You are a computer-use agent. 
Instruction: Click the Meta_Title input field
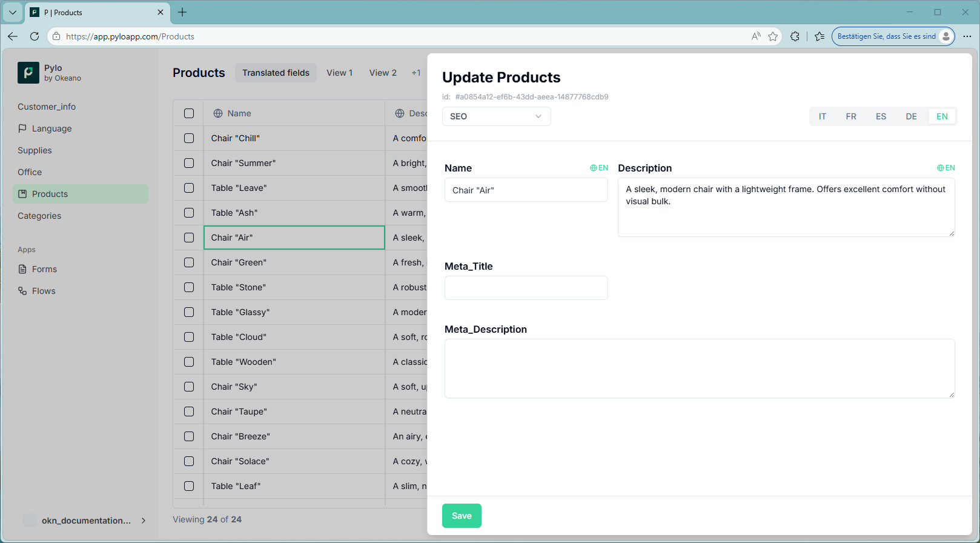click(x=526, y=288)
